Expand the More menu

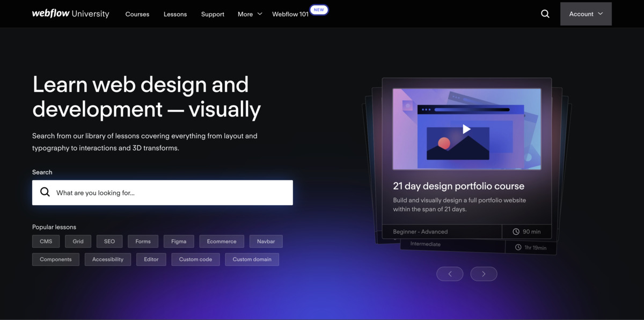[x=250, y=14]
